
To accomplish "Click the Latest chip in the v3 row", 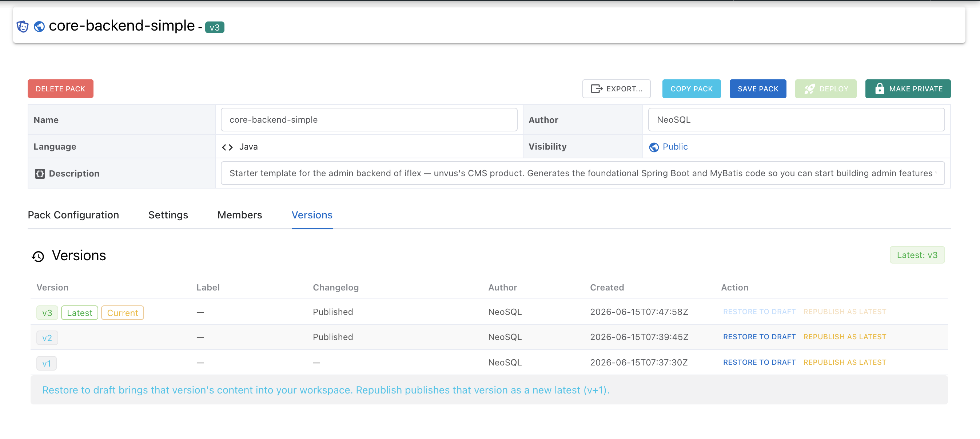I will click(x=80, y=313).
